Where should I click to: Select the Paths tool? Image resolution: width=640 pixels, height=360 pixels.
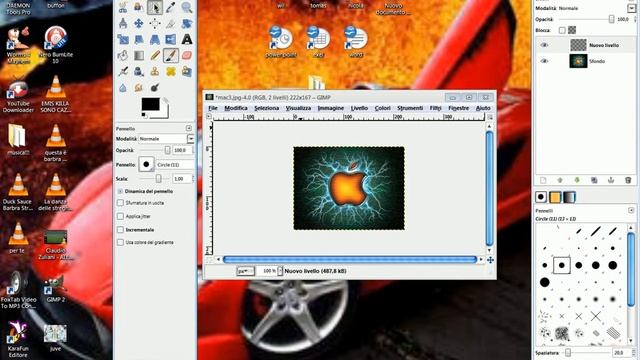[x=155, y=7]
